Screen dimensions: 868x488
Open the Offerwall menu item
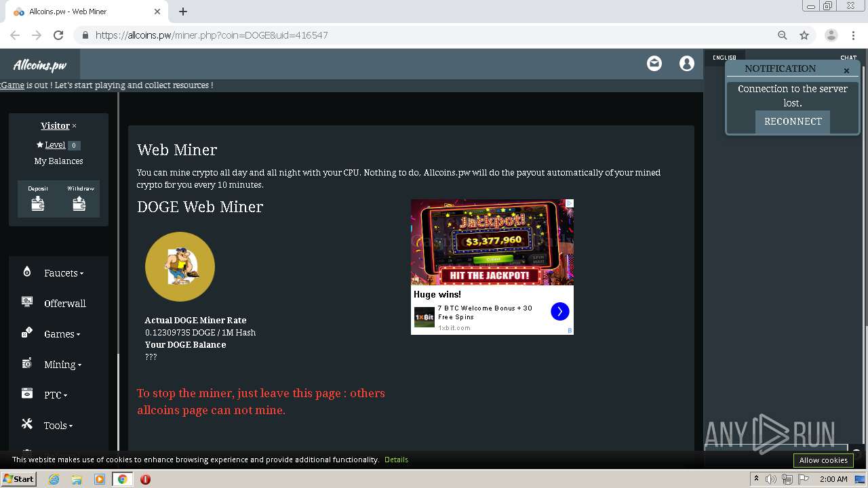point(64,304)
